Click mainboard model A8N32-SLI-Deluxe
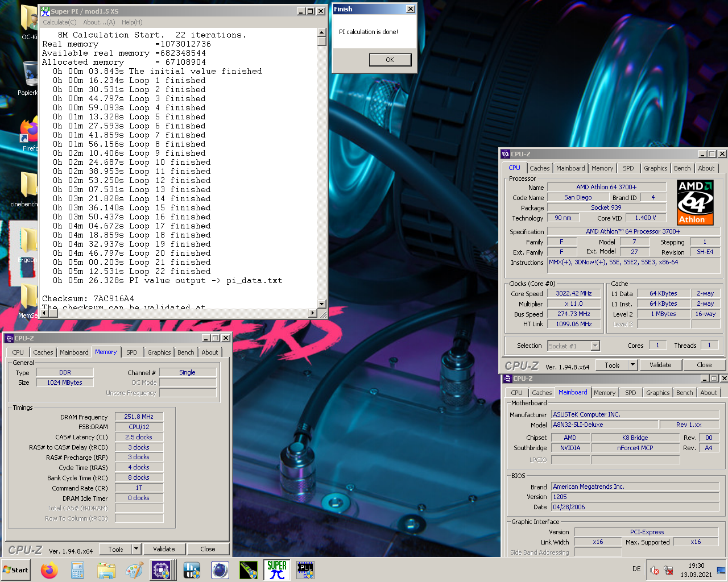The height and width of the screenshot is (582, 728). (604, 425)
